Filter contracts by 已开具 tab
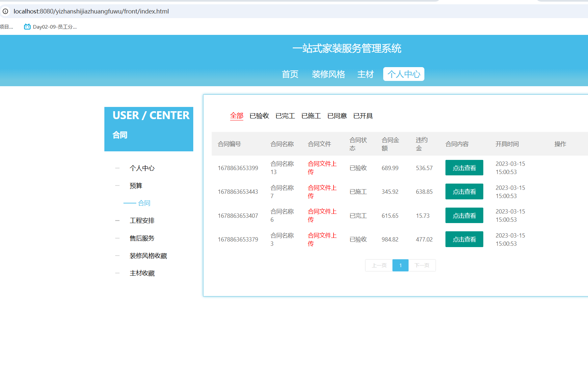The image size is (588, 380). (x=363, y=116)
